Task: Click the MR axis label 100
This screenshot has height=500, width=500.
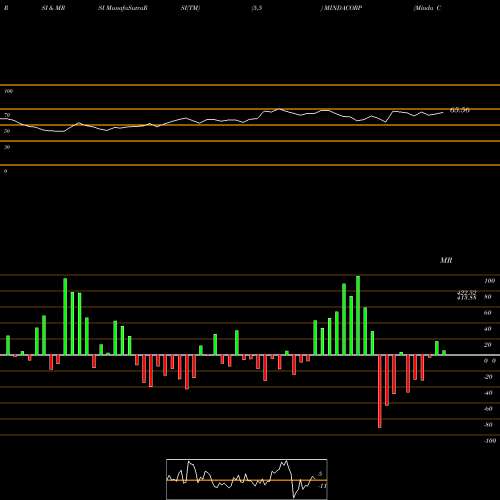Action: (x=489, y=281)
